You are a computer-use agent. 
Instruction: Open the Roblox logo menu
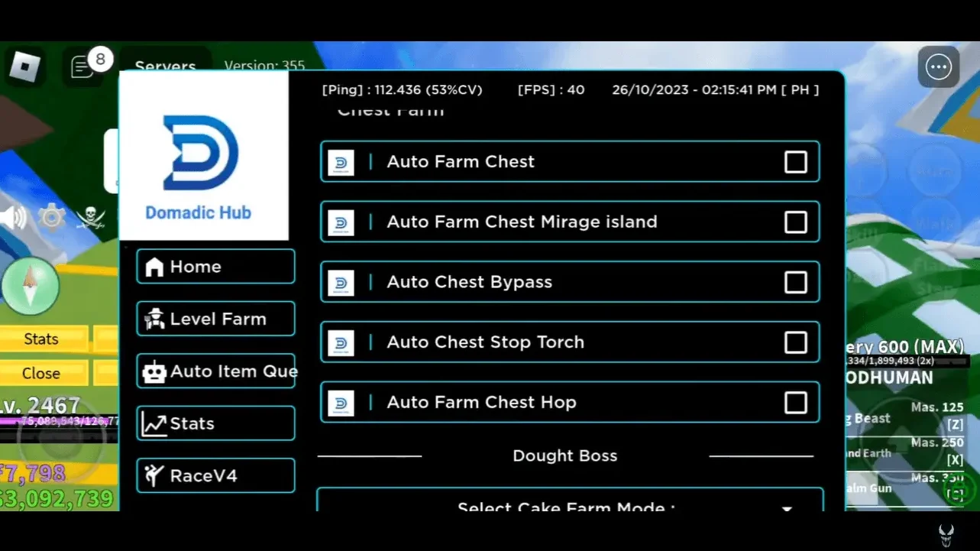pos(24,68)
